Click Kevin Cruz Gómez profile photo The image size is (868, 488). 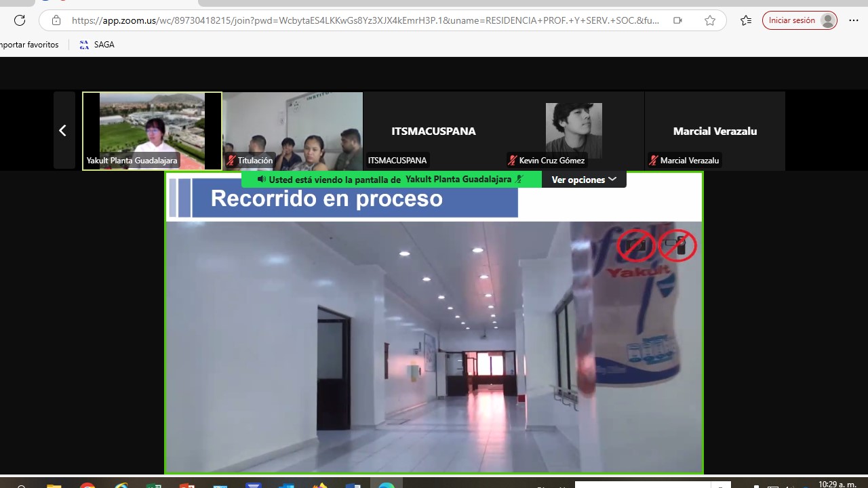(x=574, y=131)
